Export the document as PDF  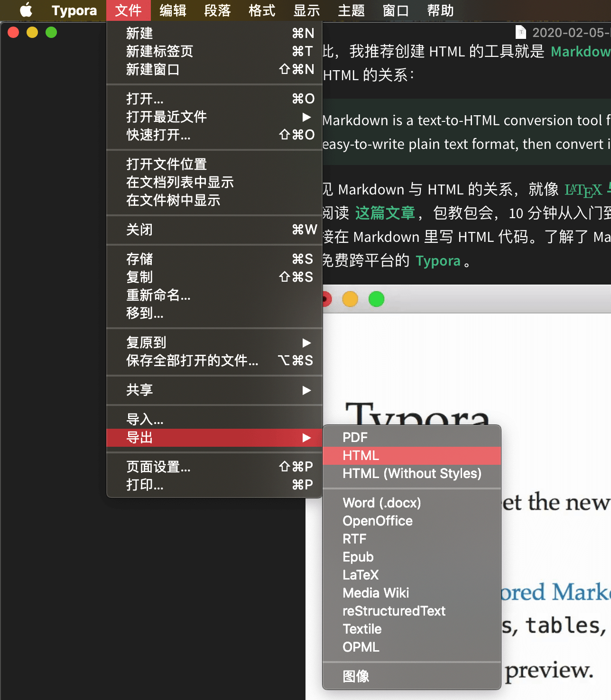point(412,437)
